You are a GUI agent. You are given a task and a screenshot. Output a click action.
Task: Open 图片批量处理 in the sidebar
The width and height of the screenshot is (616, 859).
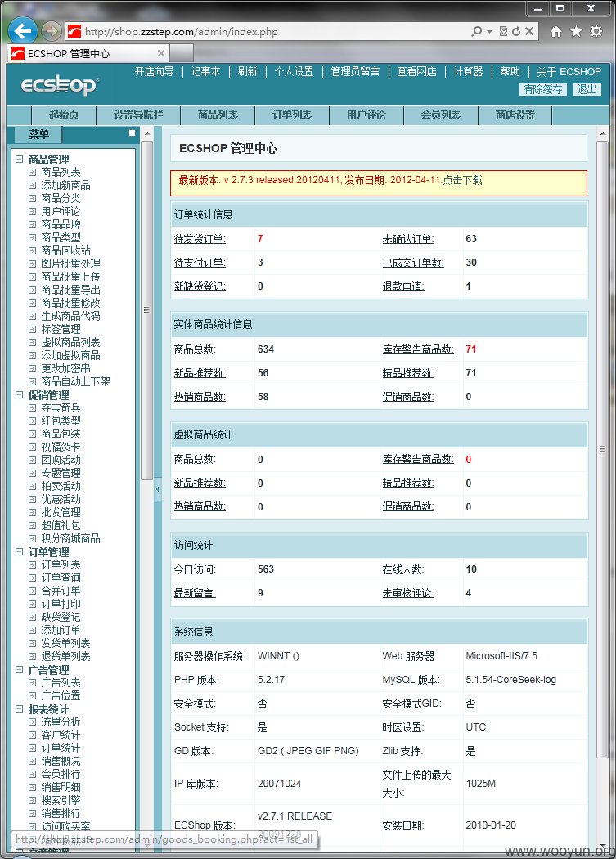point(70,263)
